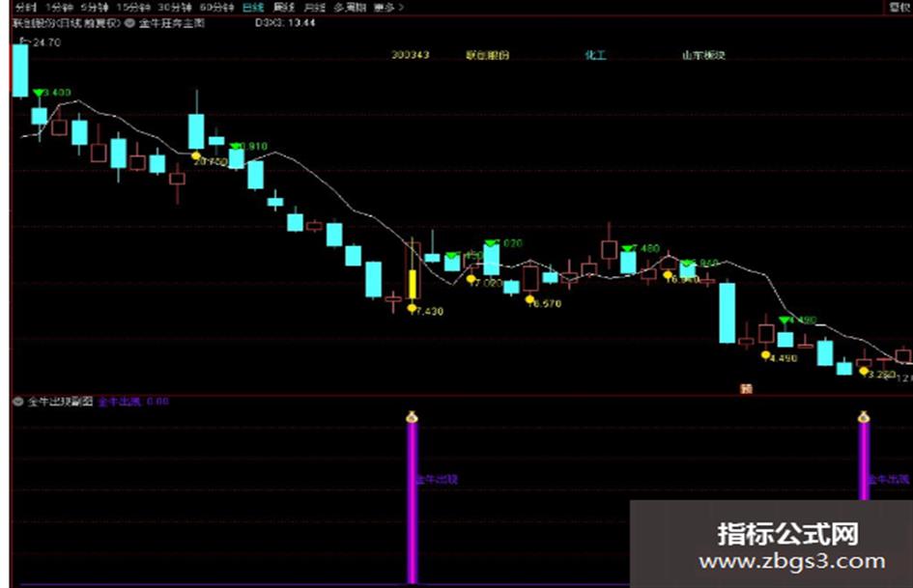Click the yellow dot marker at 4.490
This screenshot has height=588, width=913.
click(x=766, y=354)
